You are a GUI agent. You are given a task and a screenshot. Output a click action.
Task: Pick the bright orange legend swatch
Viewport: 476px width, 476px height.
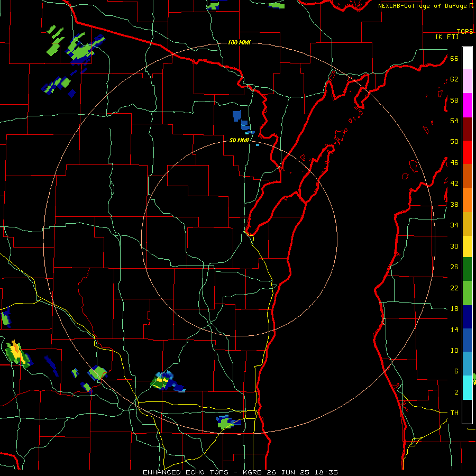tap(467, 200)
